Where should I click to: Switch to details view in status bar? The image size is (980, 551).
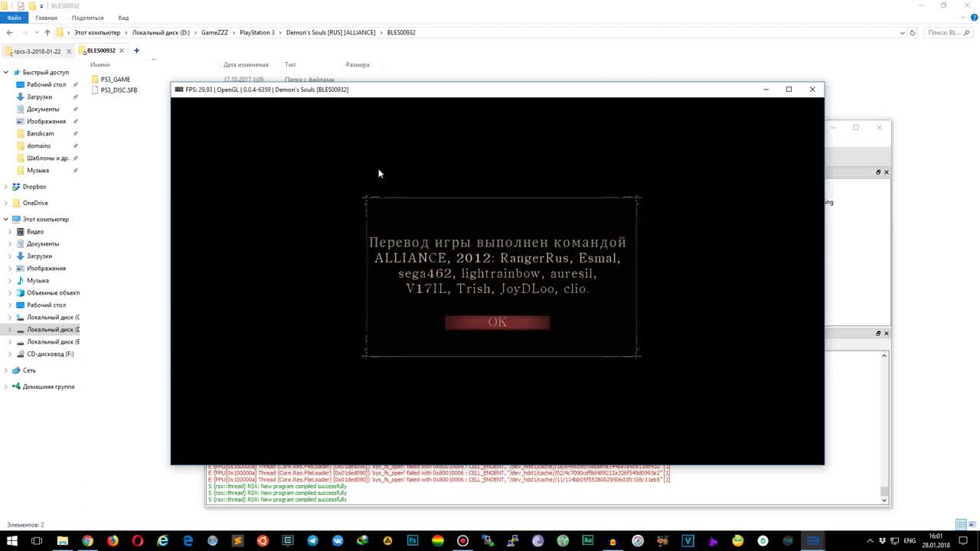point(961,524)
